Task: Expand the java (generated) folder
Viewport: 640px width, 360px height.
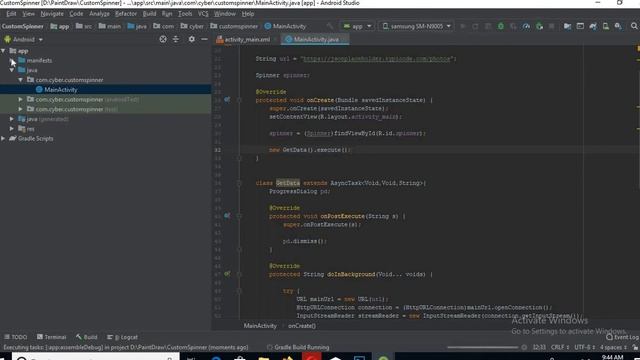Action: (12, 119)
